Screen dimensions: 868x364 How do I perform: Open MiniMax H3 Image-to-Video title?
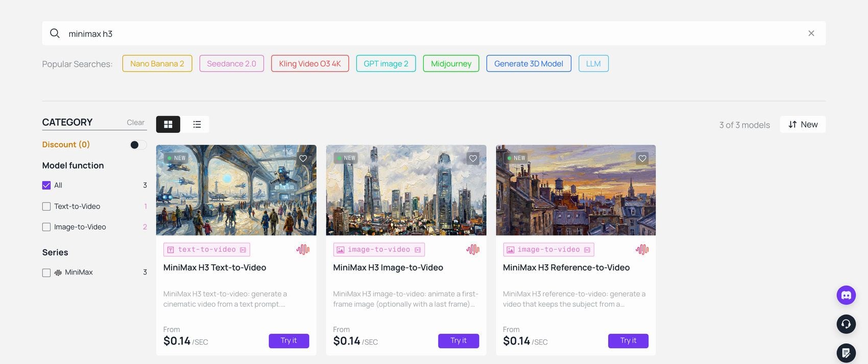(388, 267)
